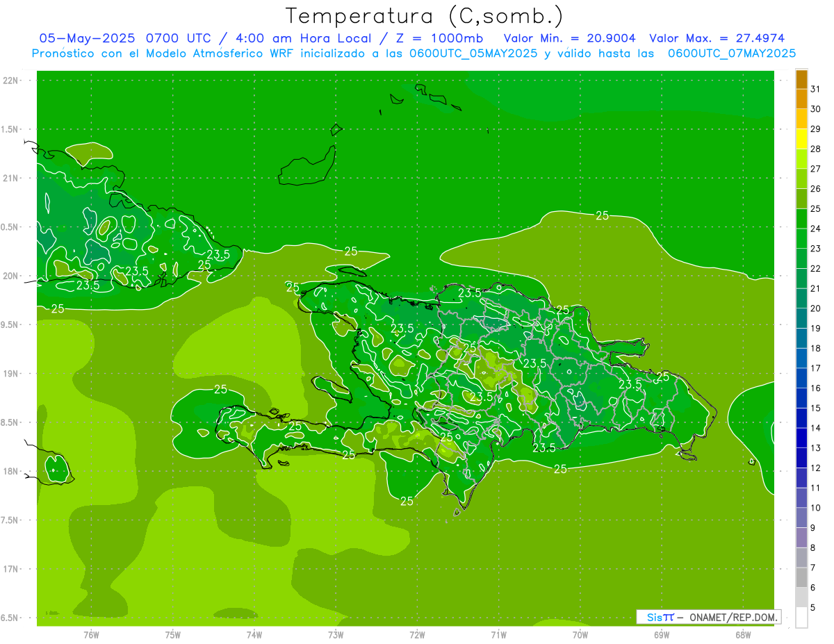Screen dimensions: 834x644
Task: Click the "19N" latitude axis label
Action: [10, 374]
